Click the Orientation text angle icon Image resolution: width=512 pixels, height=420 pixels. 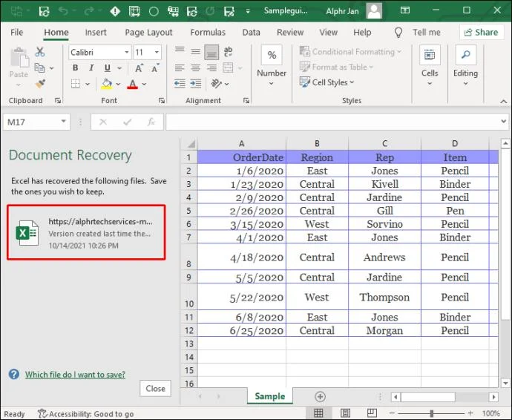pyautogui.click(x=216, y=84)
